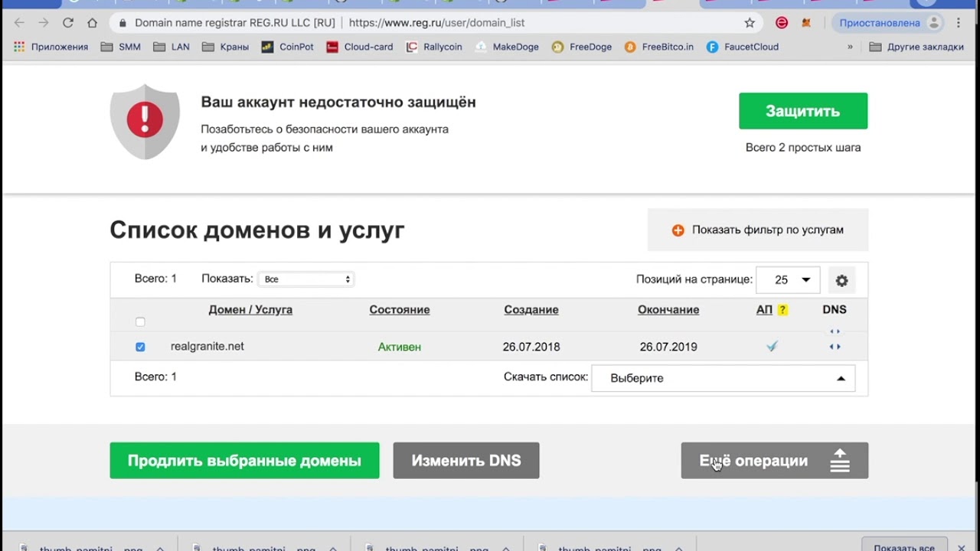This screenshot has width=980, height=551.
Task: Open the Cloud-card bookmark
Action: pyautogui.click(x=359, y=47)
